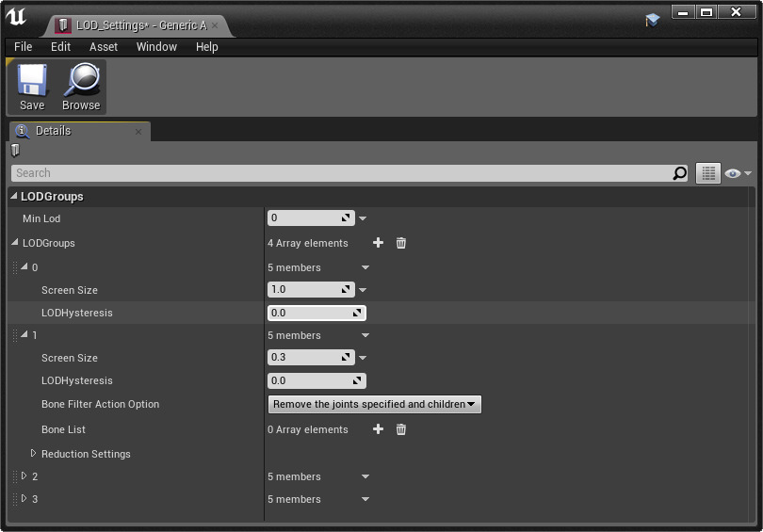Open element 3 members options dropdown
The image size is (763, 532).
click(365, 499)
